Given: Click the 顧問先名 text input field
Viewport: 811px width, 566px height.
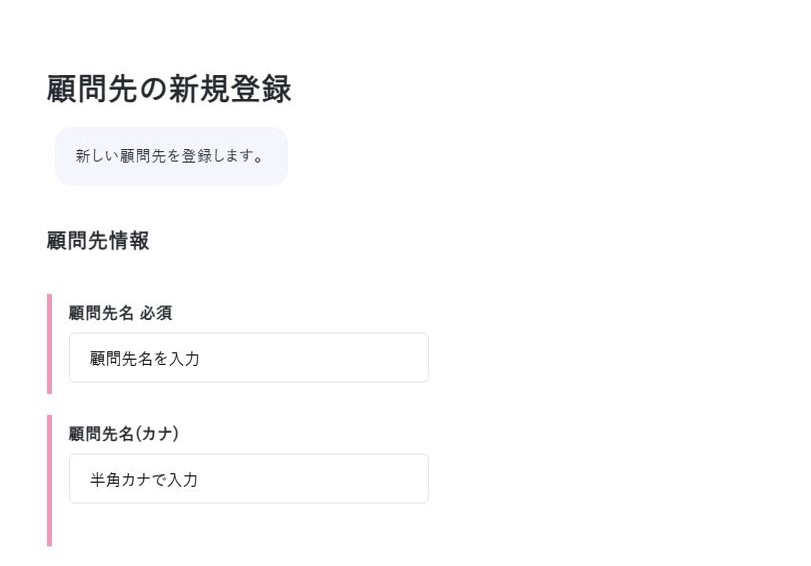Looking at the screenshot, I should pos(249,358).
